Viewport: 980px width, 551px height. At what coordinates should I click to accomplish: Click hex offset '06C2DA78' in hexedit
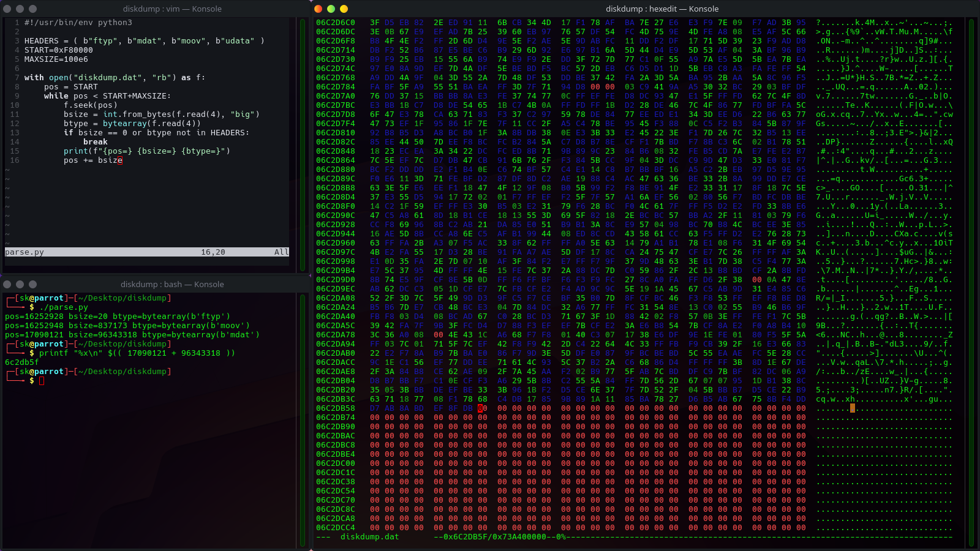[x=336, y=335]
